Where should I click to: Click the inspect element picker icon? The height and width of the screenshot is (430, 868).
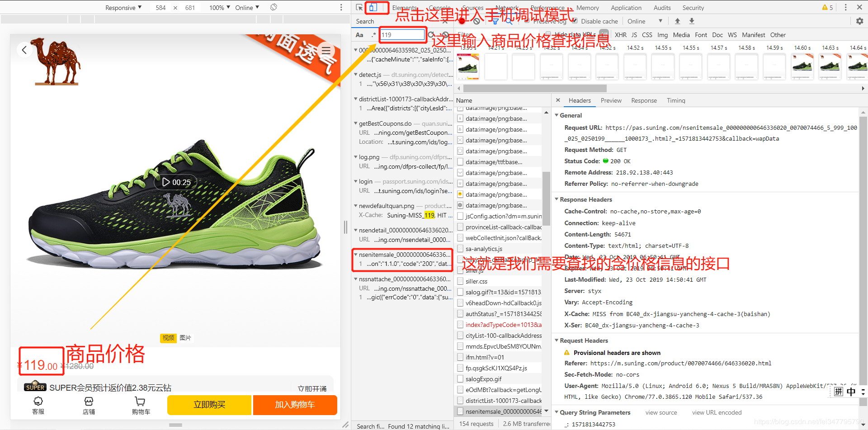[x=359, y=7]
